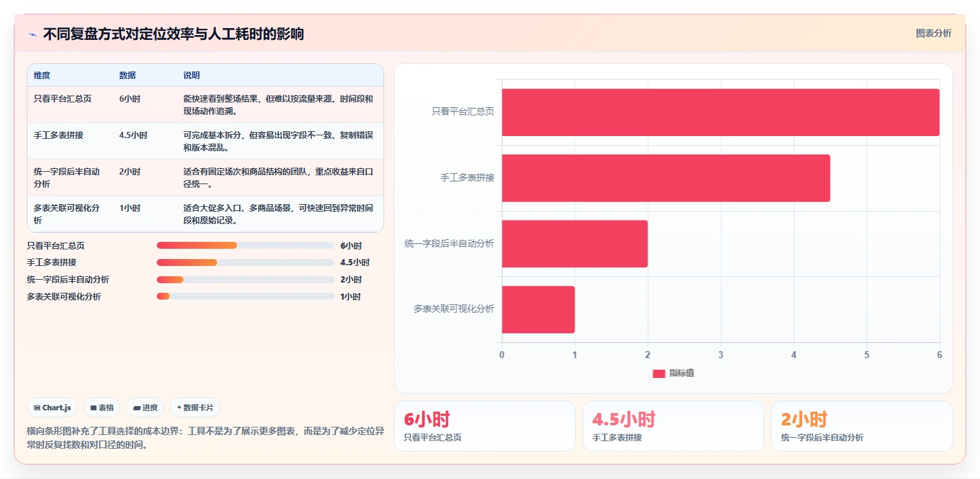Click the 只看平台汇总页 progress bar

click(x=245, y=245)
